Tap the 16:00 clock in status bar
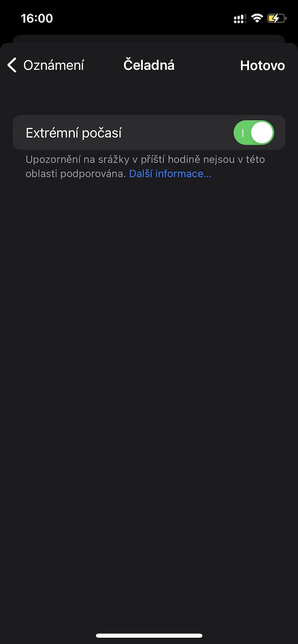298x644 pixels. [x=37, y=19]
